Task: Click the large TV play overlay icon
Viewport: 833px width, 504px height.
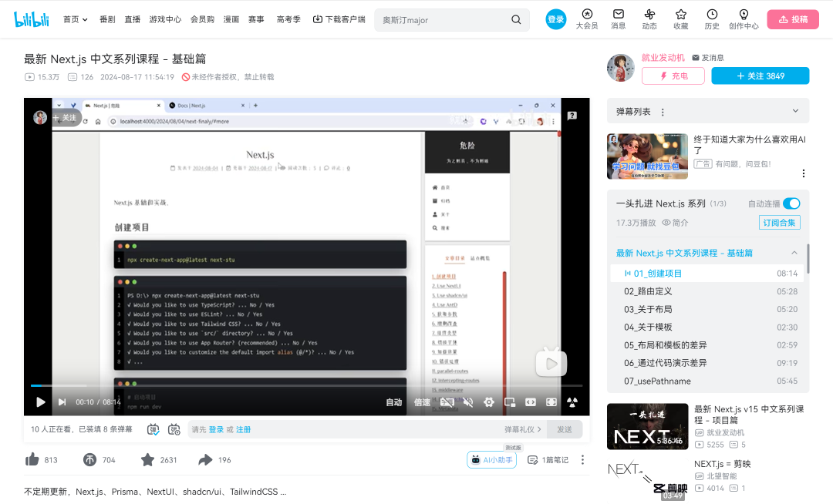Action: [x=551, y=363]
